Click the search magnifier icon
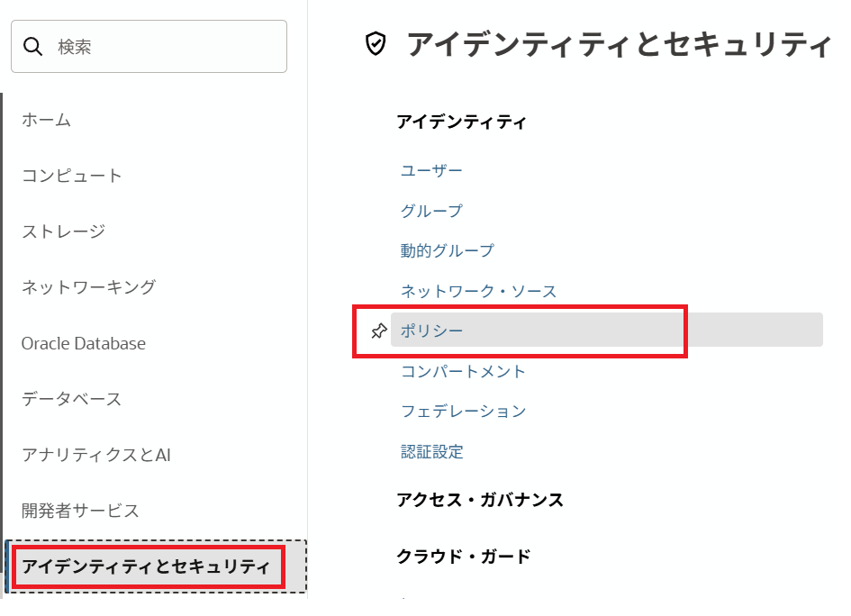Viewport: 851px width, 616px height. [x=33, y=47]
